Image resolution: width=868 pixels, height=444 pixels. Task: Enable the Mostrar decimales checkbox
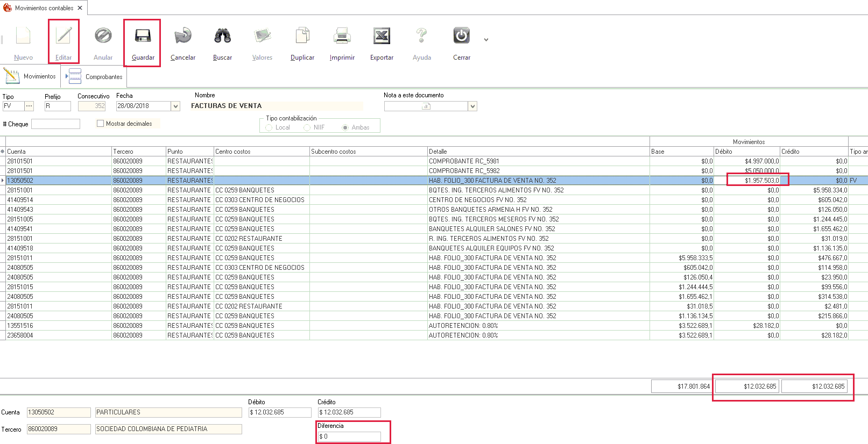(x=100, y=124)
